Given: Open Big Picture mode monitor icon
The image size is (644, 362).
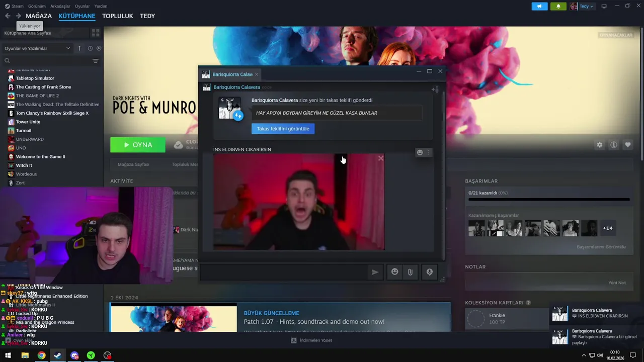Looking at the screenshot, I should point(604,7).
